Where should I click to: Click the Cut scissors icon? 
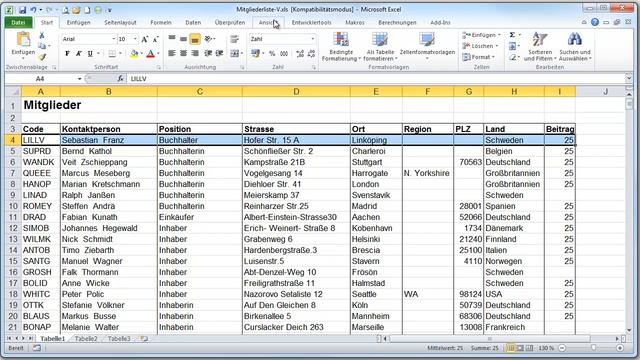42,36
